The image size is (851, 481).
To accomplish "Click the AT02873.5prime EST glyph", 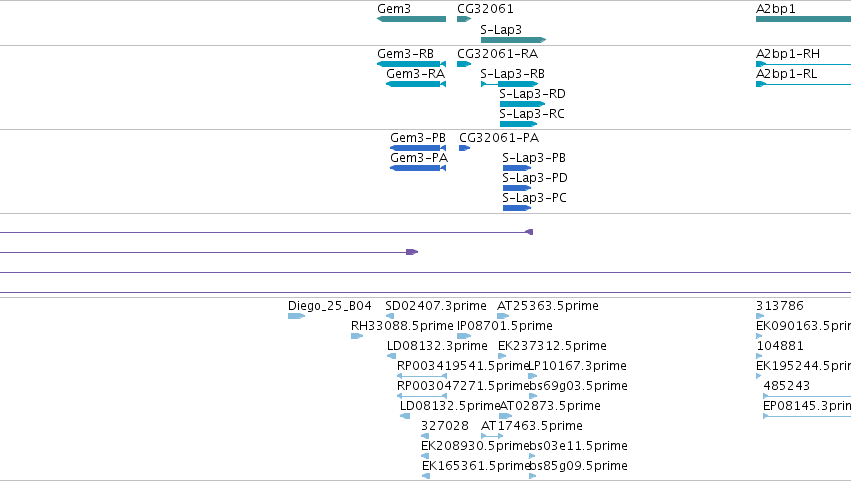I will click(x=505, y=416).
